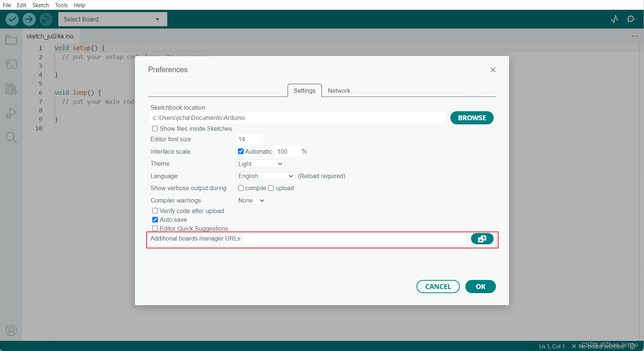
Task: Disable the Auto save checkbox
Action: 155,219
